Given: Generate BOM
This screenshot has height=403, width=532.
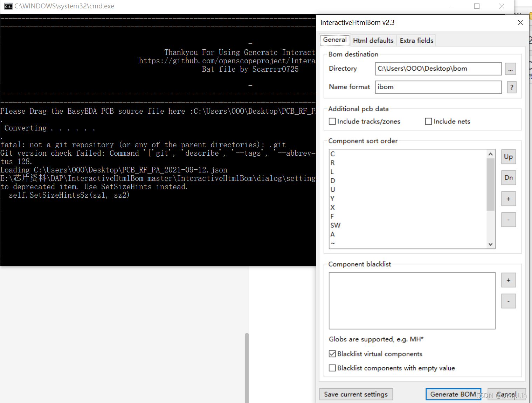Looking at the screenshot, I should point(453,394).
